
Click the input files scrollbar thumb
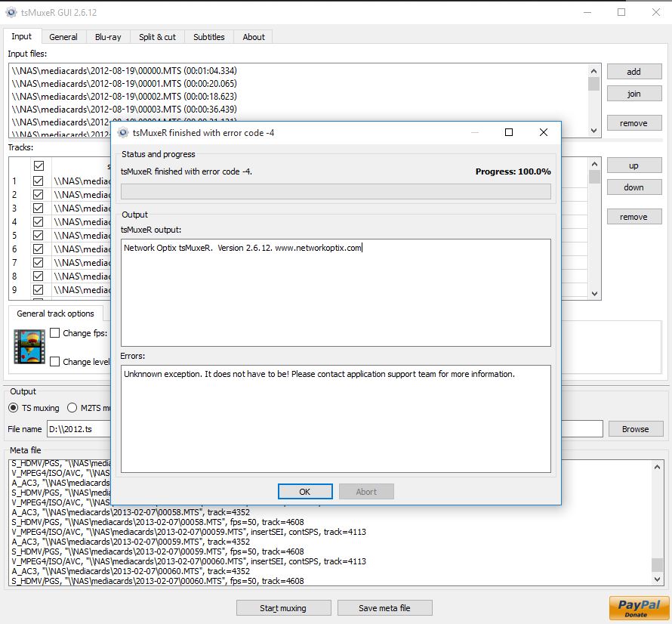point(593,84)
